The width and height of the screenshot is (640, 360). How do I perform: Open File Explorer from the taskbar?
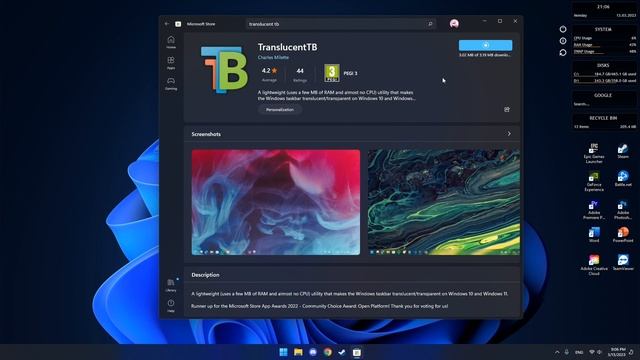point(298,352)
